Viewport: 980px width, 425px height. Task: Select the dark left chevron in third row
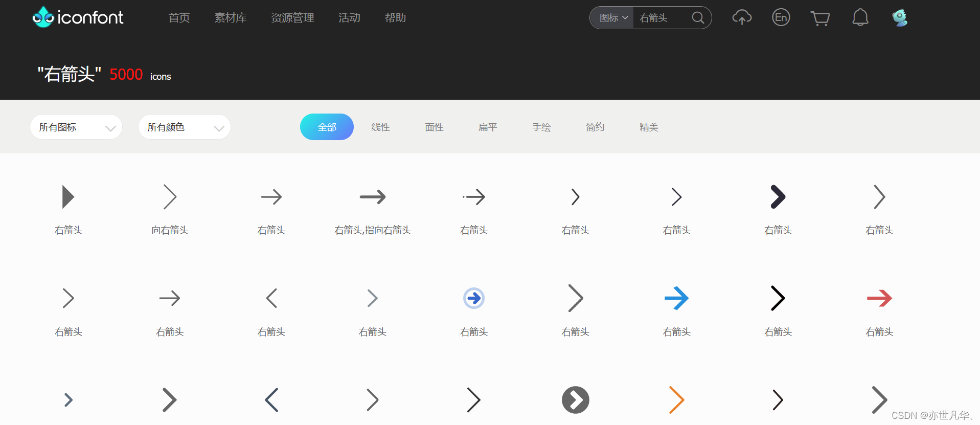coord(271,400)
